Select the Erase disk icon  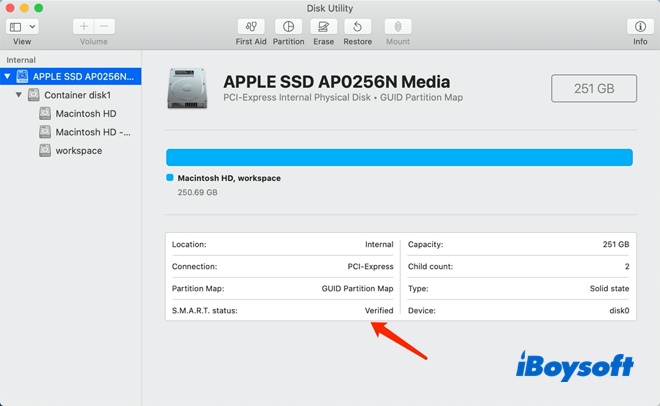pos(323,27)
